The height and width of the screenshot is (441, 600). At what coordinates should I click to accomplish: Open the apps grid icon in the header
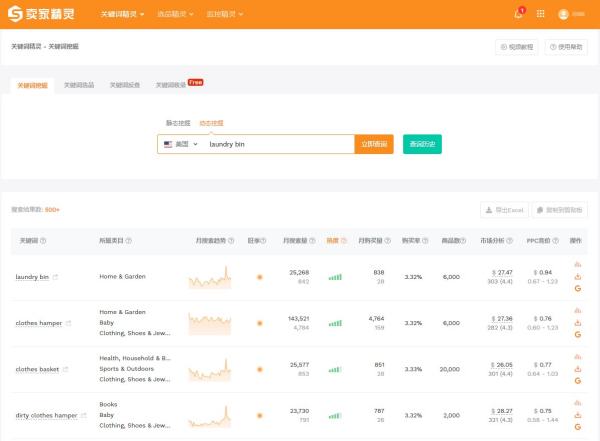(x=541, y=14)
